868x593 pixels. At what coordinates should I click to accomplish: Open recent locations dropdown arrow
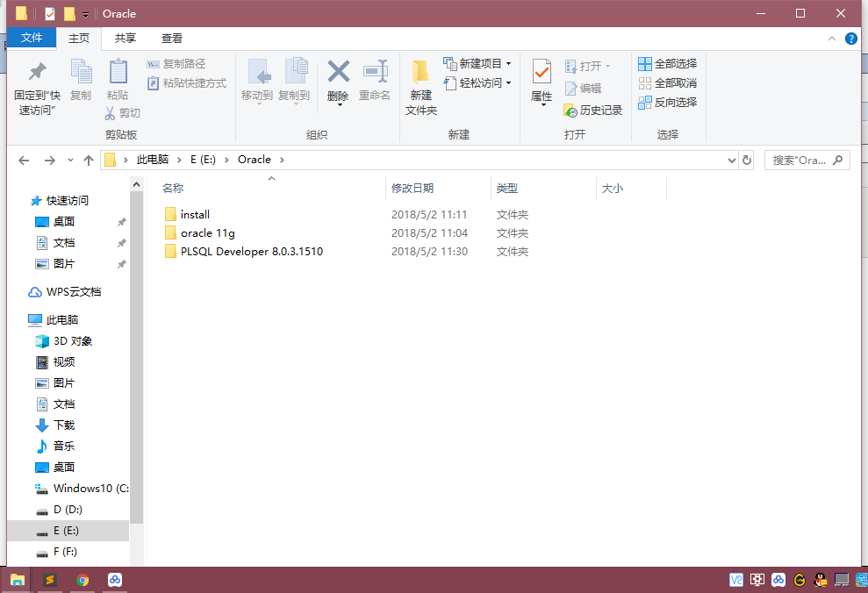[70, 161]
